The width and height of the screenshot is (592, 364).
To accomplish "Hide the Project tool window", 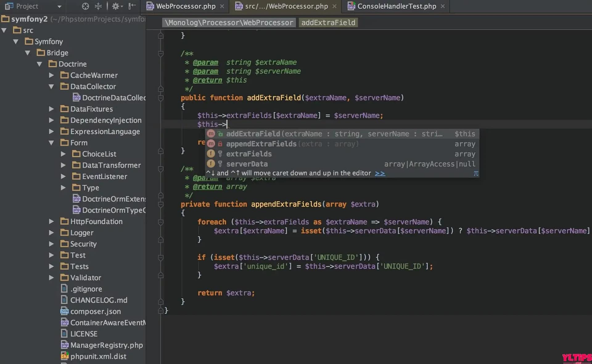I will [132, 6].
